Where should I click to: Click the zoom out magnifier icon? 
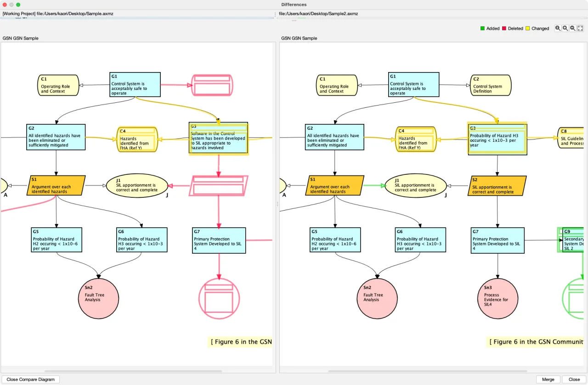point(573,28)
